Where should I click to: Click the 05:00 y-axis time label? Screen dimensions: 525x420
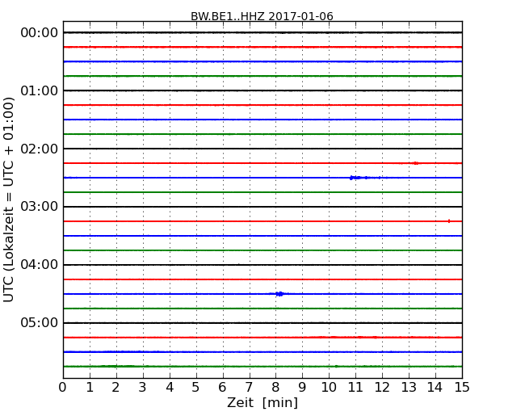click(40, 322)
